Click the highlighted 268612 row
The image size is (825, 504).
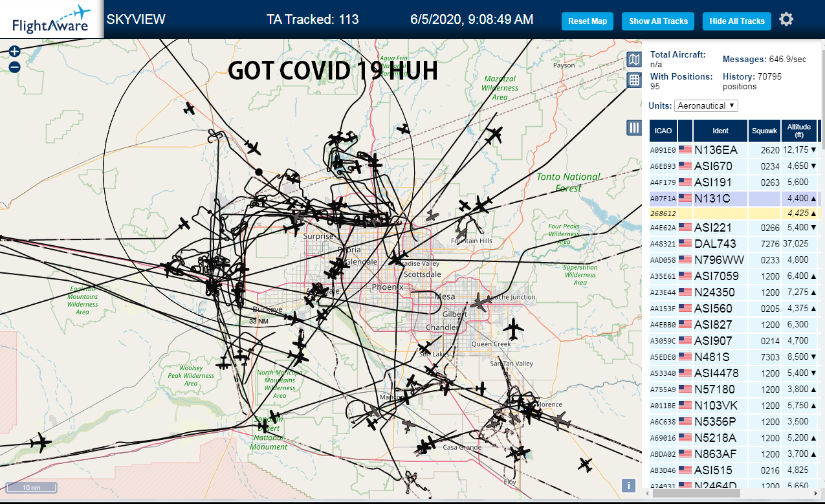click(x=734, y=213)
